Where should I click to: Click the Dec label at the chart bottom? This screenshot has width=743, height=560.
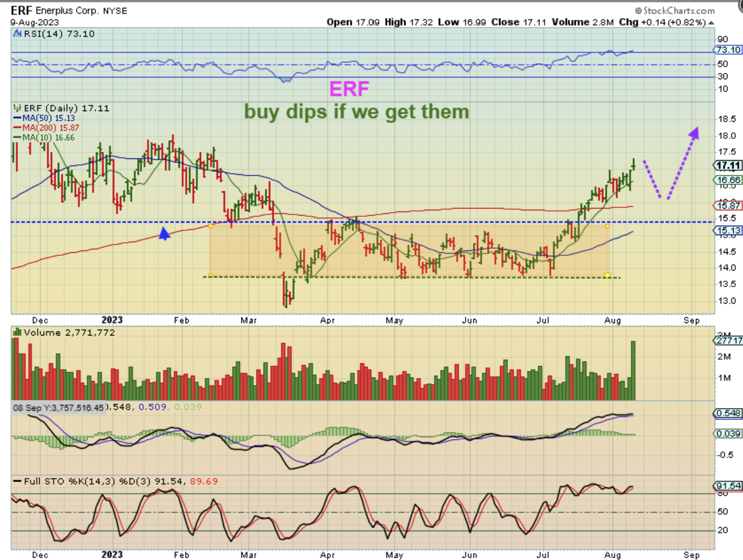[x=40, y=555]
